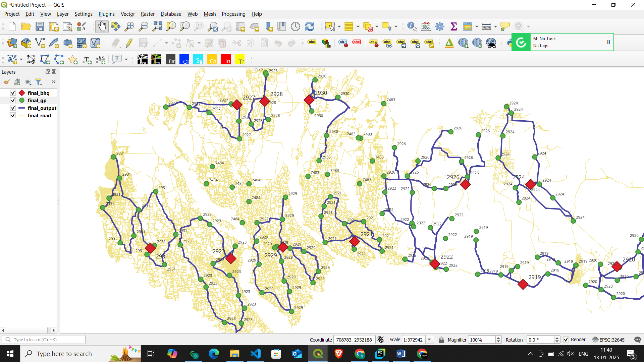This screenshot has width=644, height=362.
Task: Toggle visibility of final_gp layer
Action: (x=13, y=100)
